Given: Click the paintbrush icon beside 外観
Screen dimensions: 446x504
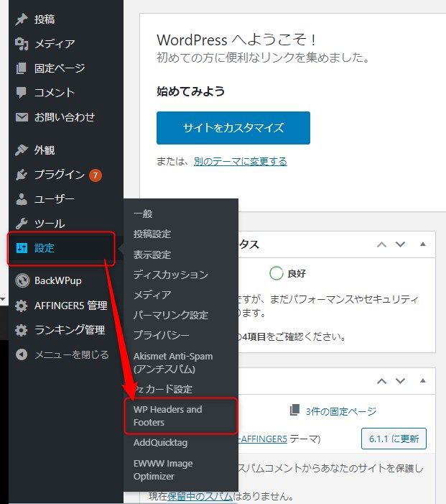Looking at the screenshot, I should 22,150.
